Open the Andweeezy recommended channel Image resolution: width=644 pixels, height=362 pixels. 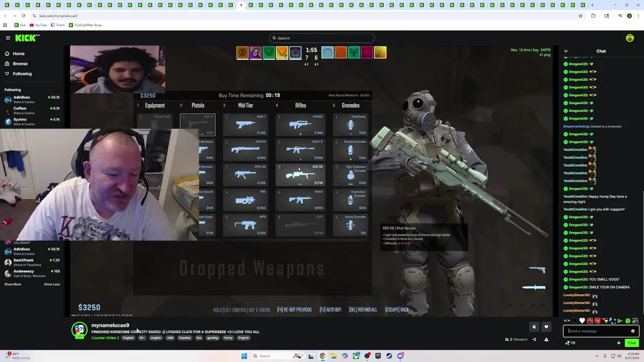pos(32,273)
